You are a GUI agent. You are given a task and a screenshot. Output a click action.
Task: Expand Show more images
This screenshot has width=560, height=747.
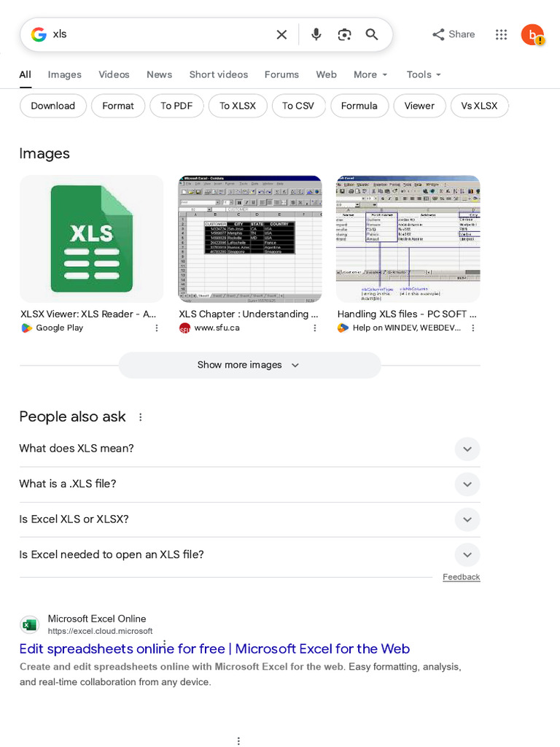[249, 365]
